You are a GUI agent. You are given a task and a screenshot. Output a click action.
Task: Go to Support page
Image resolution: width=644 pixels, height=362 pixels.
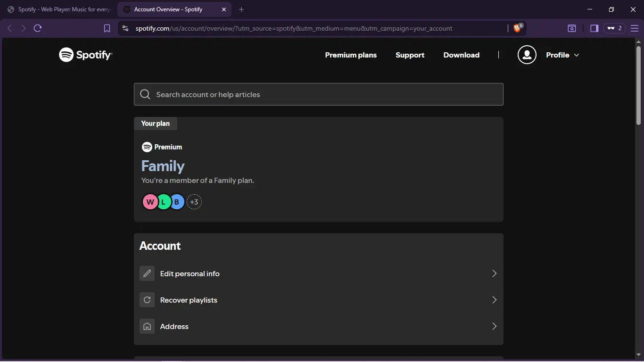click(410, 55)
